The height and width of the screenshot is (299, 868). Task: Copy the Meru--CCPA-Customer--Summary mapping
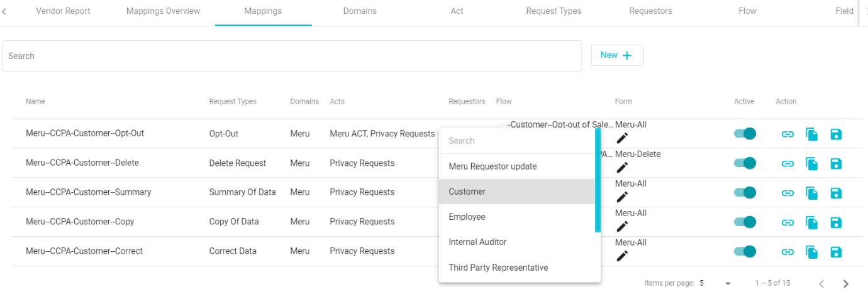coord(811,193)
